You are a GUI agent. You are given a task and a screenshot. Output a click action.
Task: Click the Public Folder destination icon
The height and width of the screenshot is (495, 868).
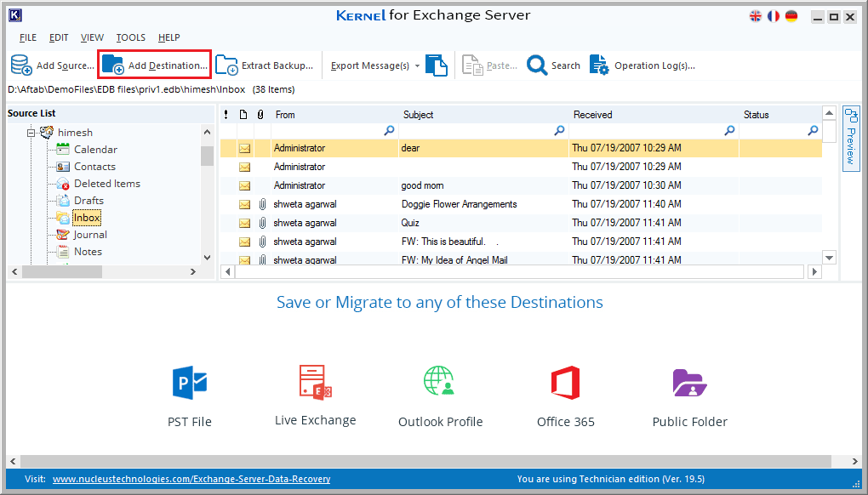[689, 383]
